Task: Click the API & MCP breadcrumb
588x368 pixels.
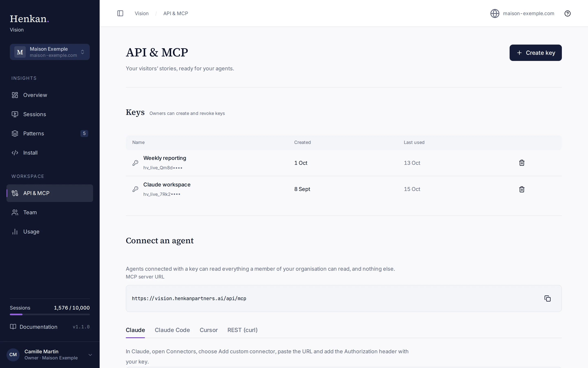Action: click(x=176, y=13)
